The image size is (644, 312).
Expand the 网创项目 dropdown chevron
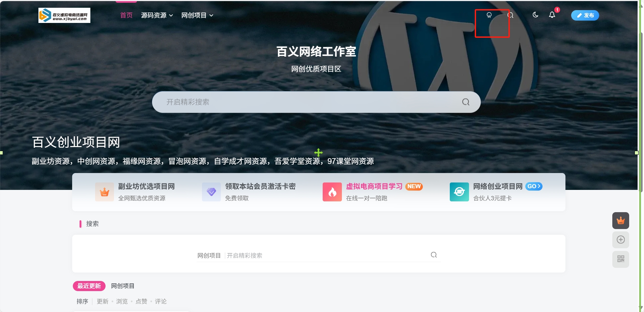point(211,16)
